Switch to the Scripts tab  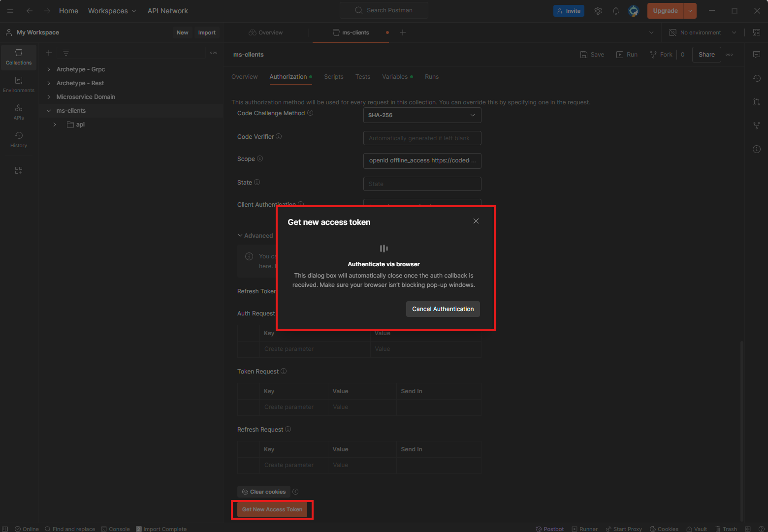click(334, 77)
